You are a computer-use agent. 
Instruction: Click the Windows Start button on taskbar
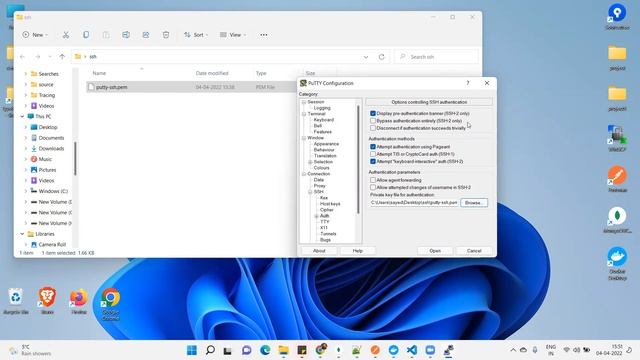click(191, 350)
